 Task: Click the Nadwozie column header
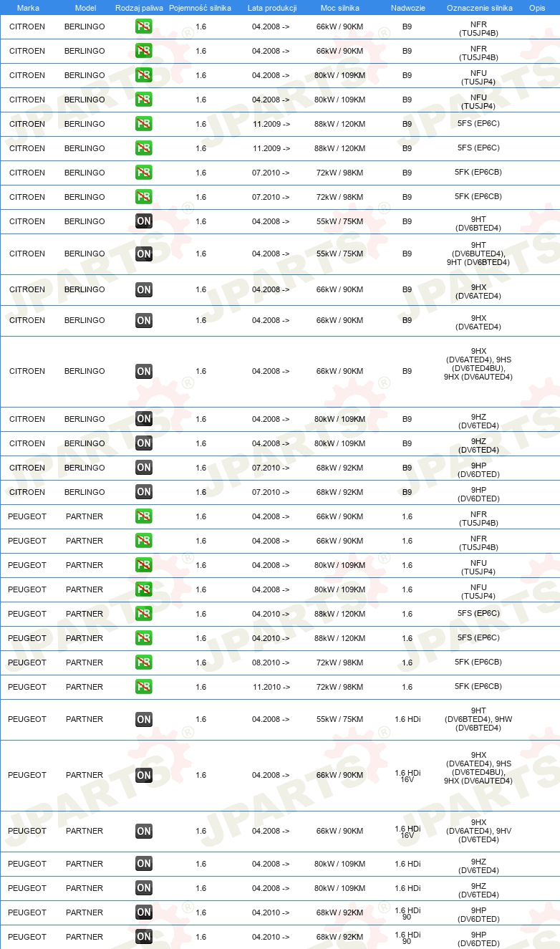(x=407, y=8)
